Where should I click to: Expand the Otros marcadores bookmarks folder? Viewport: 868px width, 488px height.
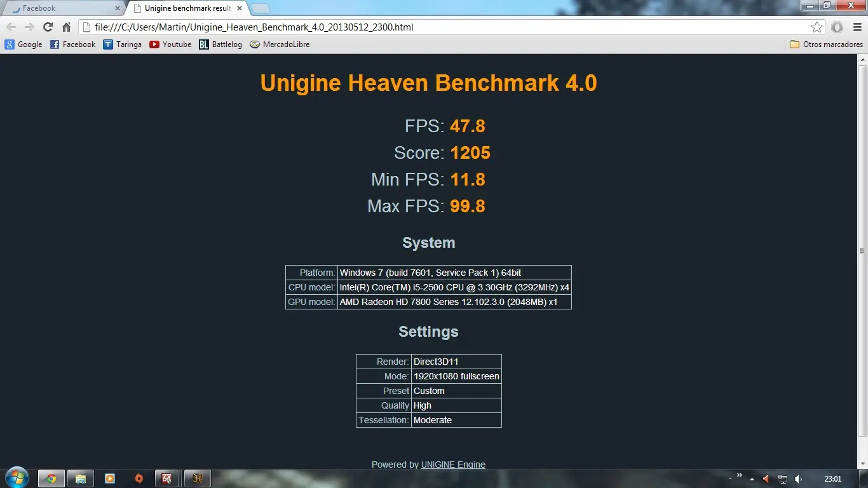point(826,44)
